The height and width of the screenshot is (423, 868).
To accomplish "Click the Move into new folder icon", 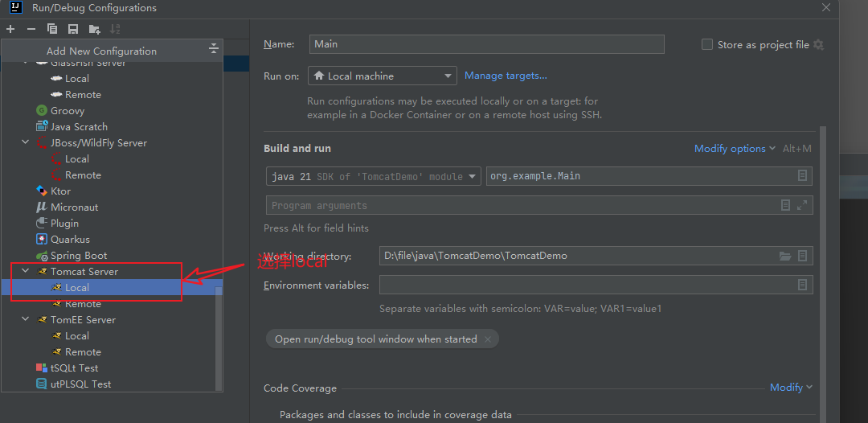I will (94, 29).
